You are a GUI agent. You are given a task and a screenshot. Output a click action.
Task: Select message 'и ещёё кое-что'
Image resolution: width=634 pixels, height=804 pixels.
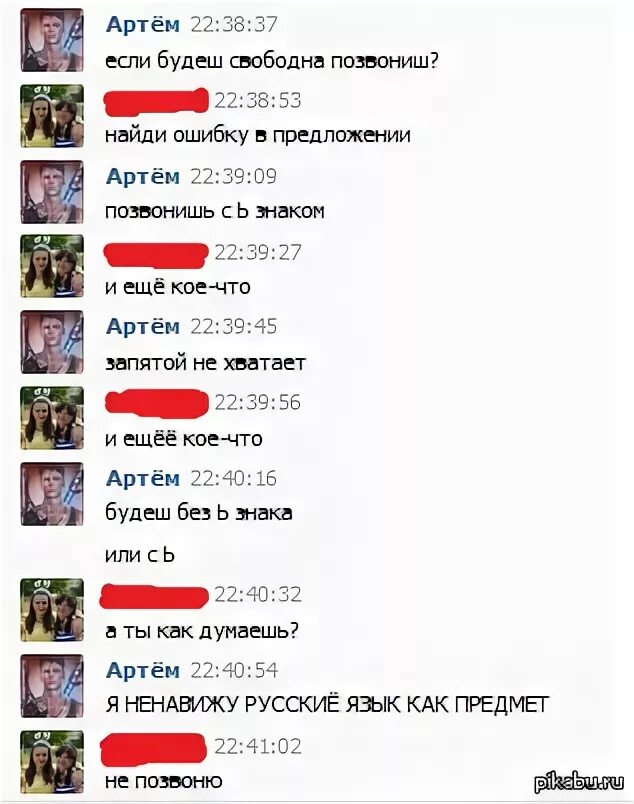[184, 439]
